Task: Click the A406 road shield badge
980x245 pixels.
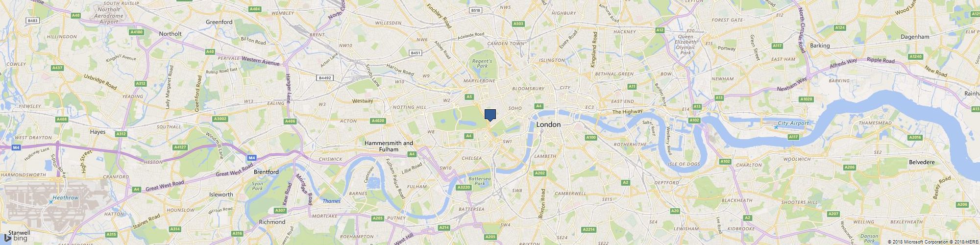Action: [290, 121]
